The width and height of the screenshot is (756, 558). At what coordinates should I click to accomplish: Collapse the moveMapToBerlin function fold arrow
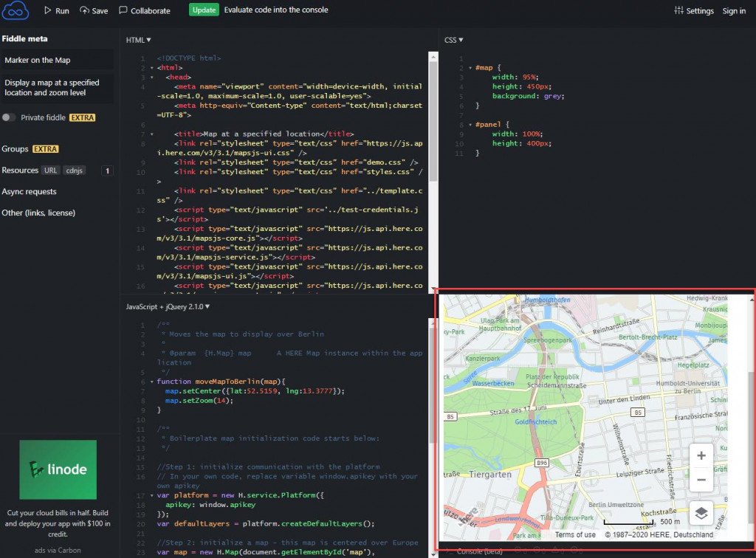pos(152,382)
